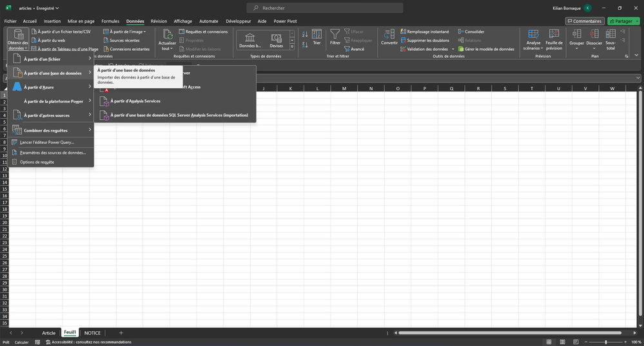Open Sources récentes
The image size is (644, 346).
pyautogui.click(x=121, y=40)
